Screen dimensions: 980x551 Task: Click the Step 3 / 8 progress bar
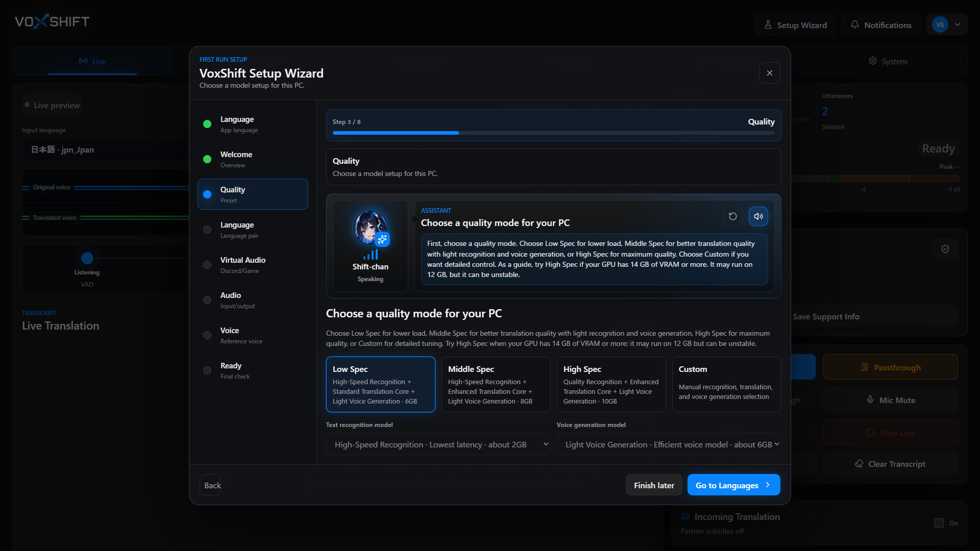coord(553,133)
